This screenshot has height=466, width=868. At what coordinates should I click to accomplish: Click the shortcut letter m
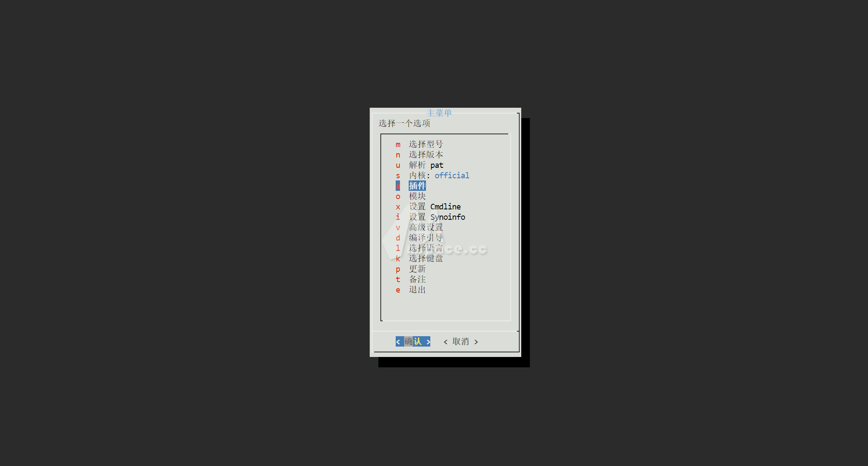(398, 144)
